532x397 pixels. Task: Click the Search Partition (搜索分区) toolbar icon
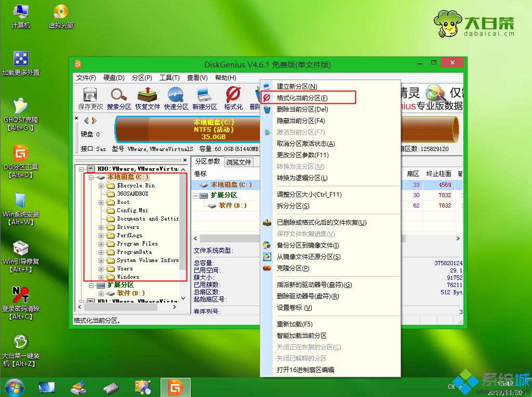(119, 98)
